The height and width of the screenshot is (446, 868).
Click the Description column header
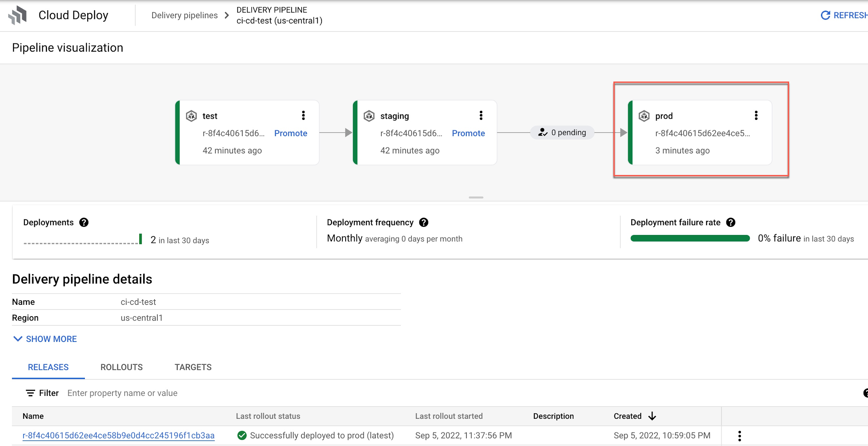point(554,416)
